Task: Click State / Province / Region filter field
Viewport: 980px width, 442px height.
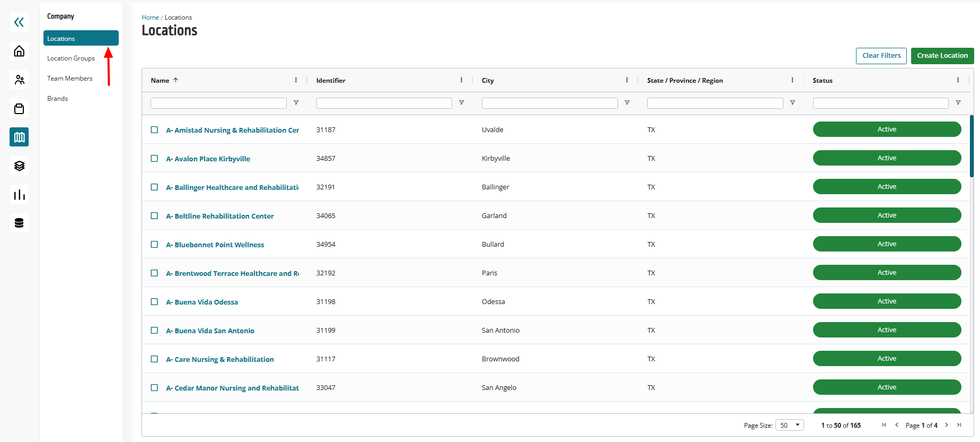Action: 715,103
